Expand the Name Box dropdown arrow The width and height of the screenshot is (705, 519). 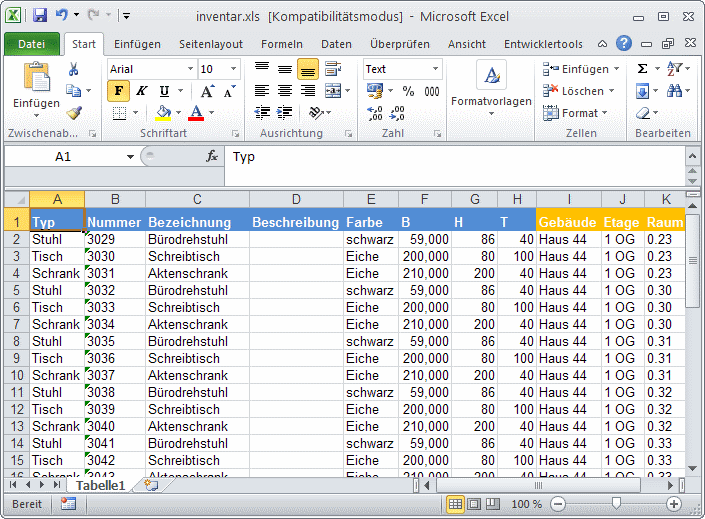[130, 157]
